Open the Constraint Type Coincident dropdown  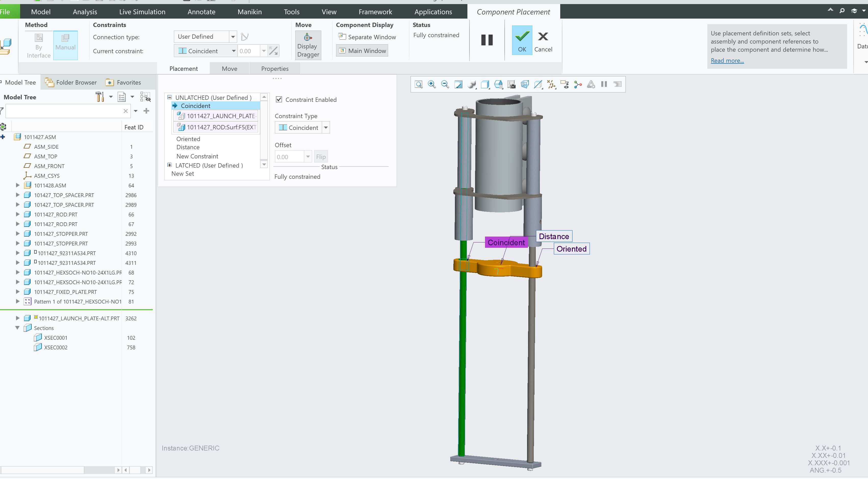point(326,128)
